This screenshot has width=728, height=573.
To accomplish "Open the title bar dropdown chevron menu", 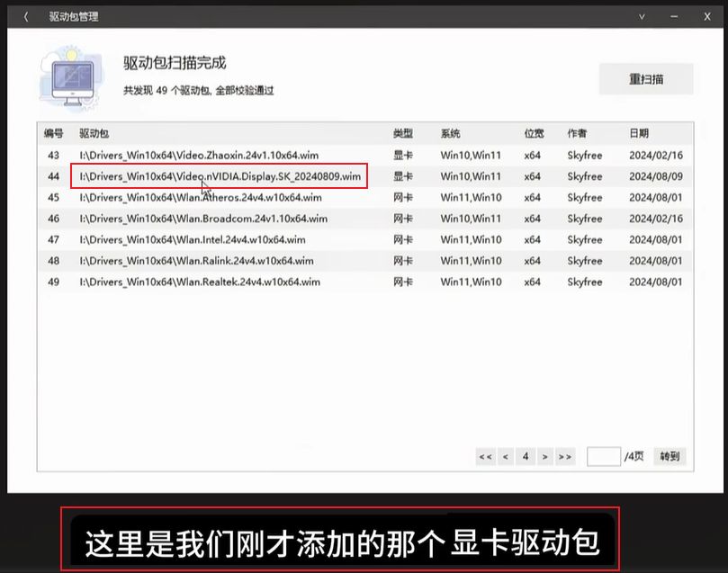I will [642, 16].
